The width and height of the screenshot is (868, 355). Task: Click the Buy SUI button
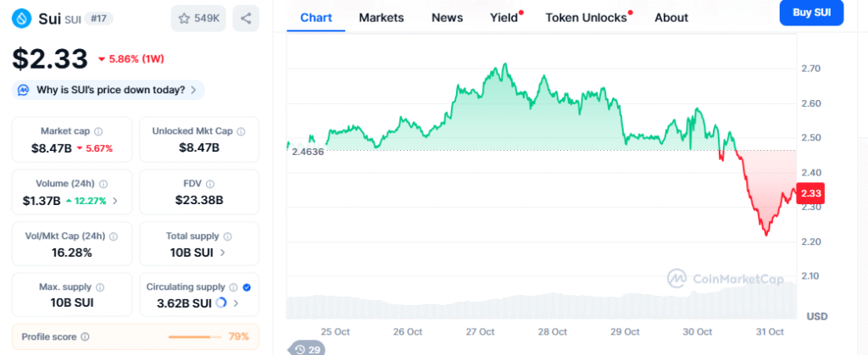(x=811, y=12)
